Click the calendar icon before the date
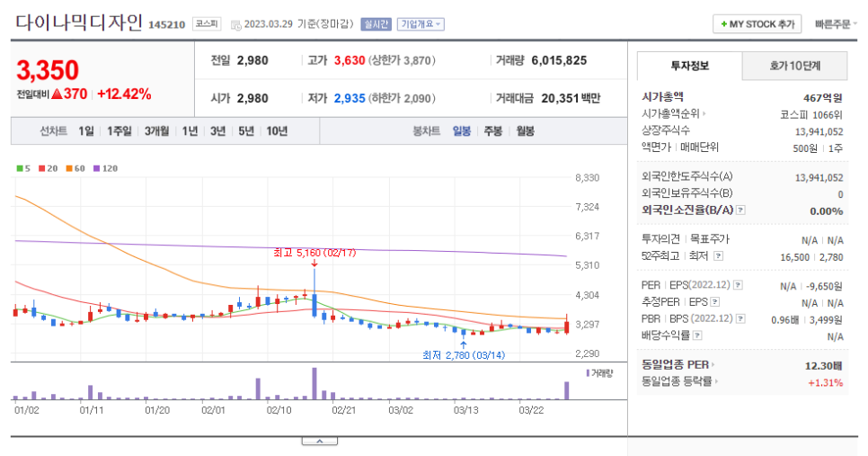 235,24
